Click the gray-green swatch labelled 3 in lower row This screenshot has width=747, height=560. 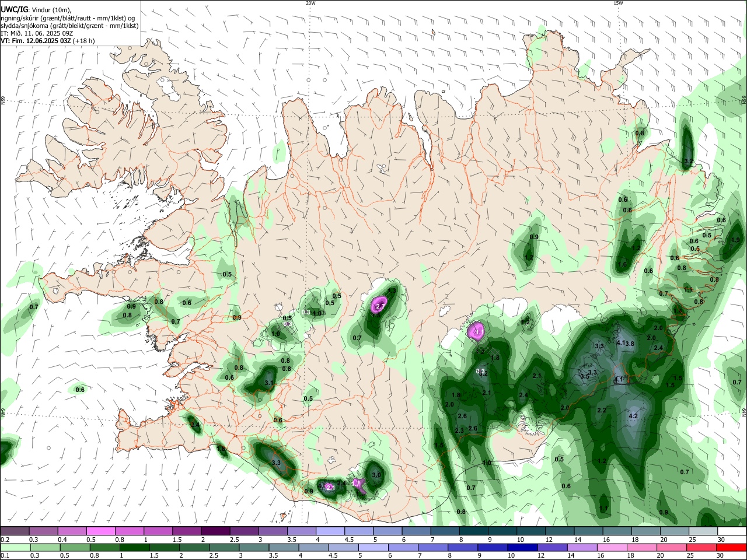coord(253,548)
